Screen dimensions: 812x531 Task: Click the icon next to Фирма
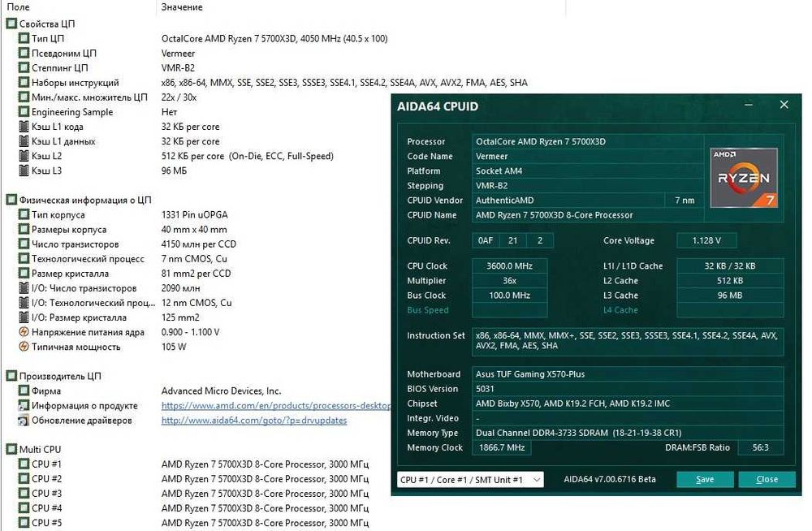tap(24, 391)
